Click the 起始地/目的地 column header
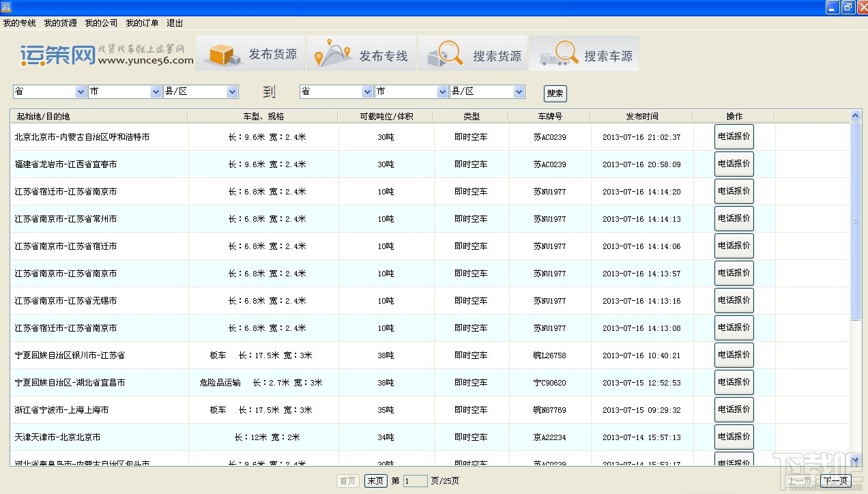 click(x=99, y=117)
